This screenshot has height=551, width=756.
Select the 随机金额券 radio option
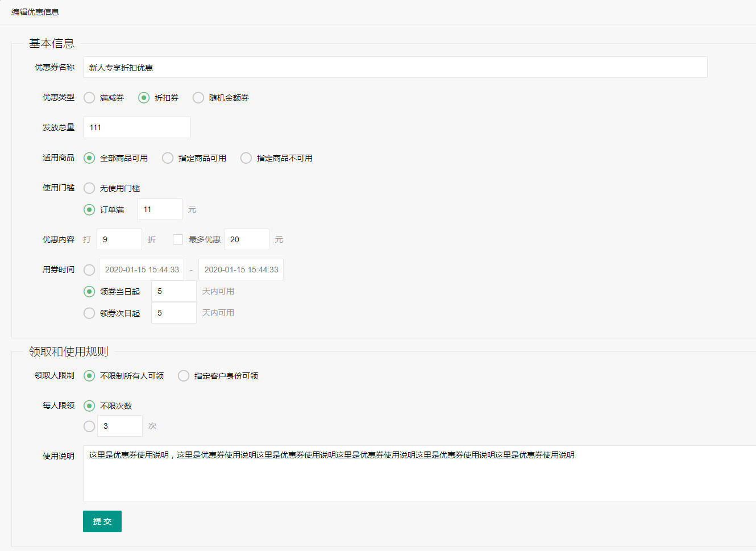[x=198, y=98]
